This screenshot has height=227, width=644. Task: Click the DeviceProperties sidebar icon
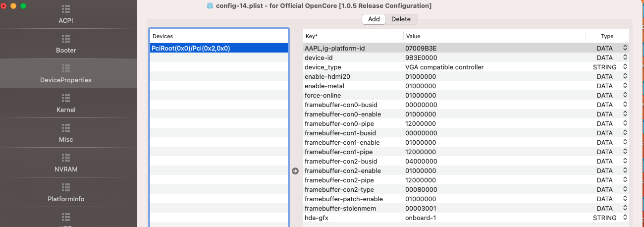66,68
